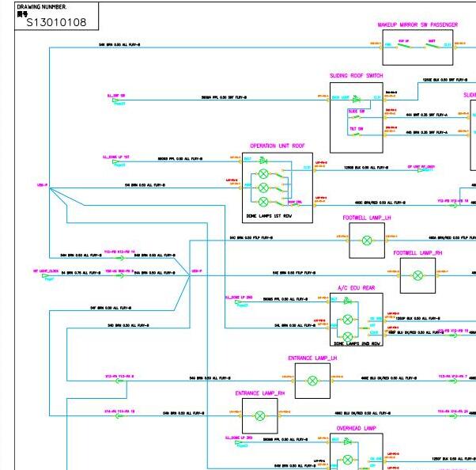Click wire label 54H BRN 0.50 ALL
476x470 pixels.
point(81,256)
